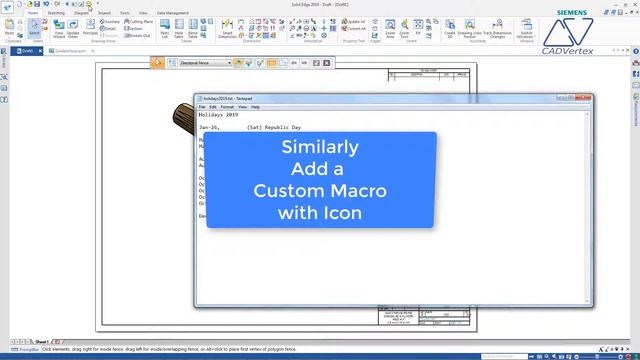Click the Create 3D tool

(450, 29)
